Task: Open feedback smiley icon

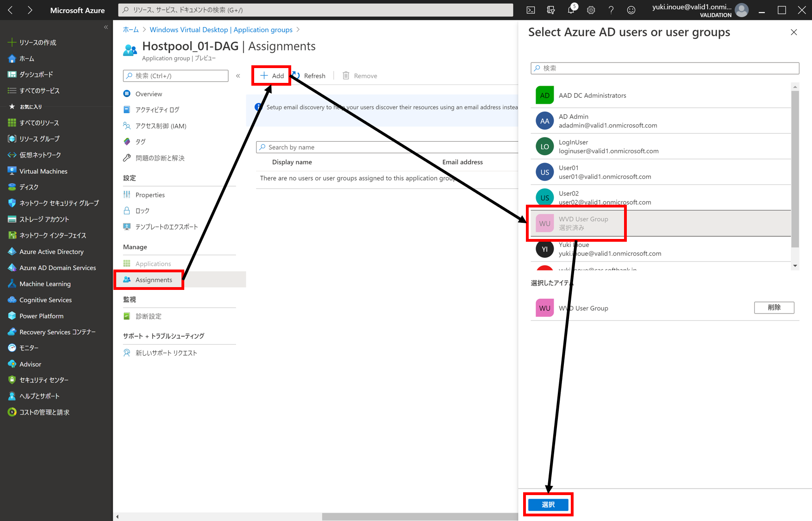Action: (x=631, y=10)
